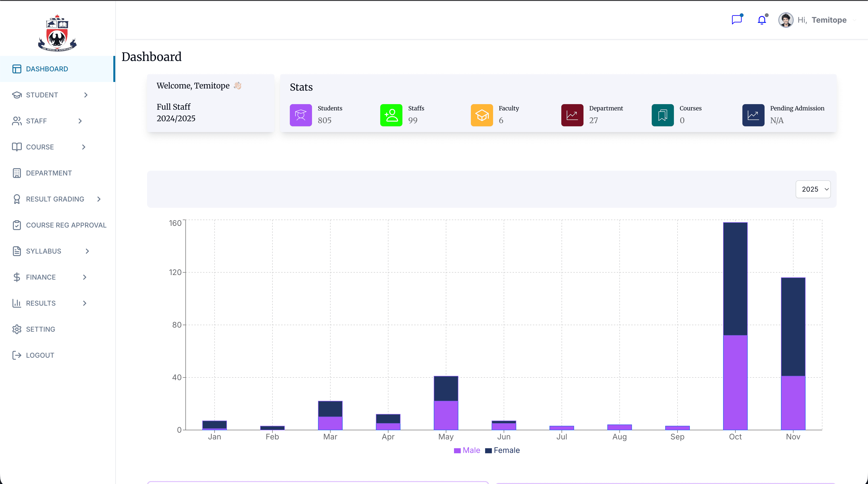Viewport: 868px width, 484px height.
Task: Click the green Staffs stat icon
Action: point(391,115)
